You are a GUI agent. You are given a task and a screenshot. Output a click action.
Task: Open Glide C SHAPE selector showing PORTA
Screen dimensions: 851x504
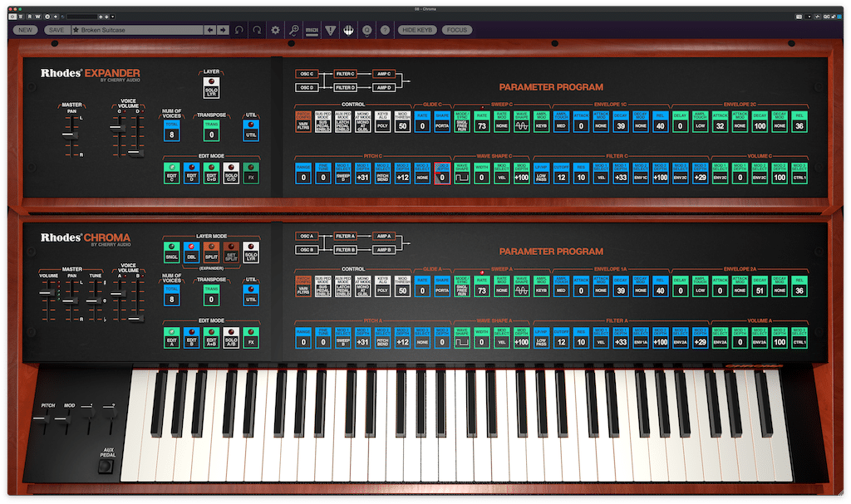442,122
